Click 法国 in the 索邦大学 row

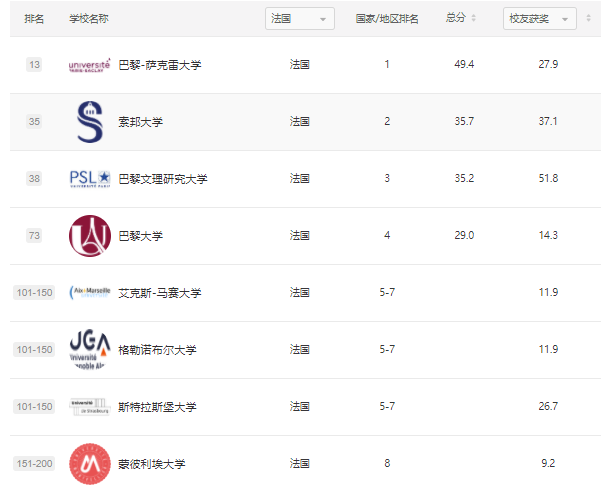pos(299,122)
